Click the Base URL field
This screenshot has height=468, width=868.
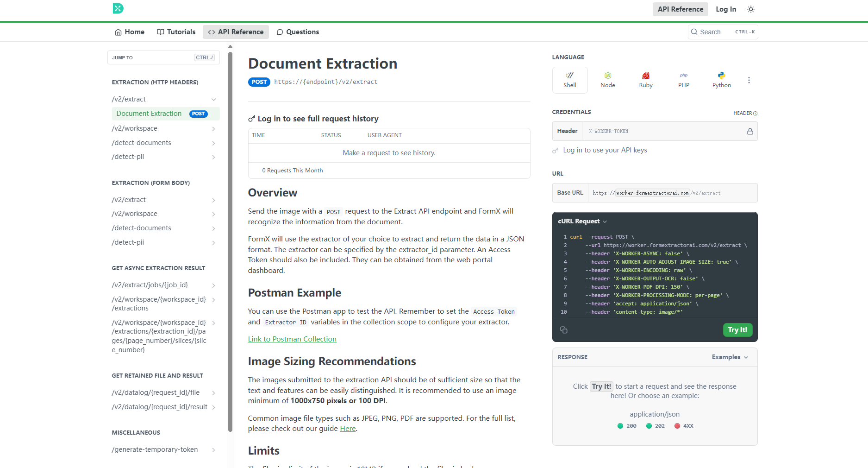(x=655, y=193)
